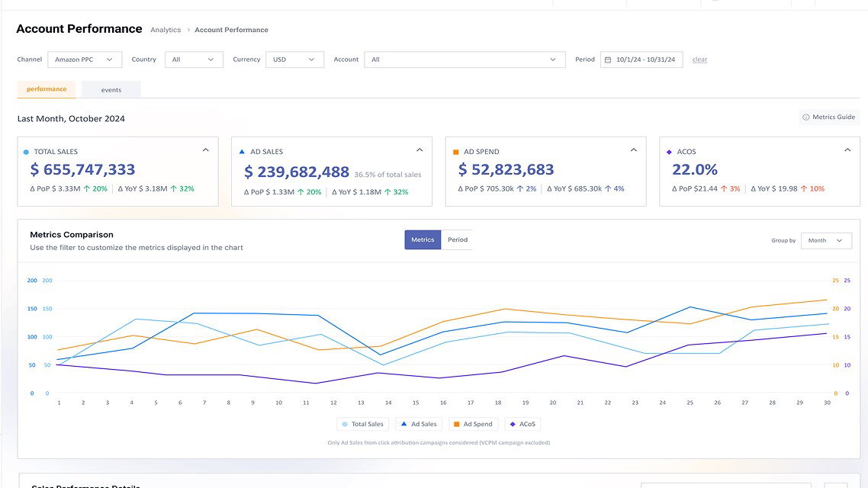Click the clear link next to Period
The width and height of the screenshot is (868, 488).
[x=699, y=59]
